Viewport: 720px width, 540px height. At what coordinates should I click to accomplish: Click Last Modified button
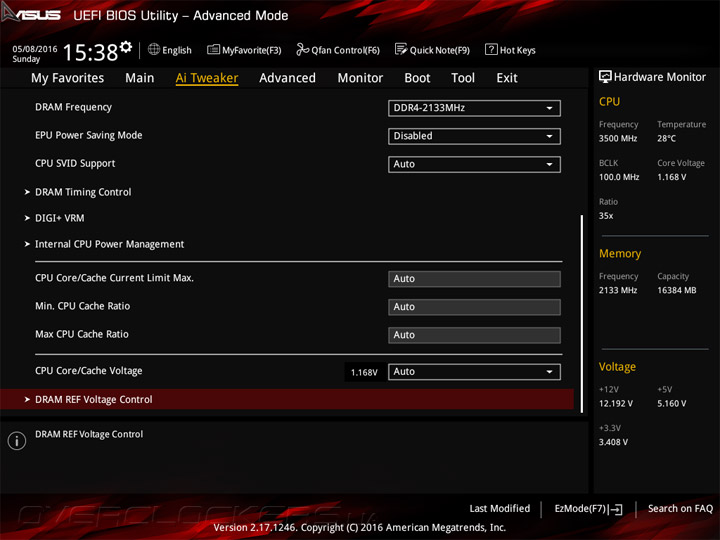[500, 508]
